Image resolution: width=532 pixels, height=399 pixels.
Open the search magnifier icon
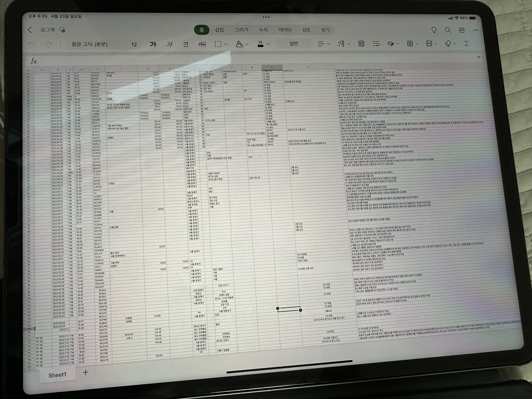tap(448, 30)
